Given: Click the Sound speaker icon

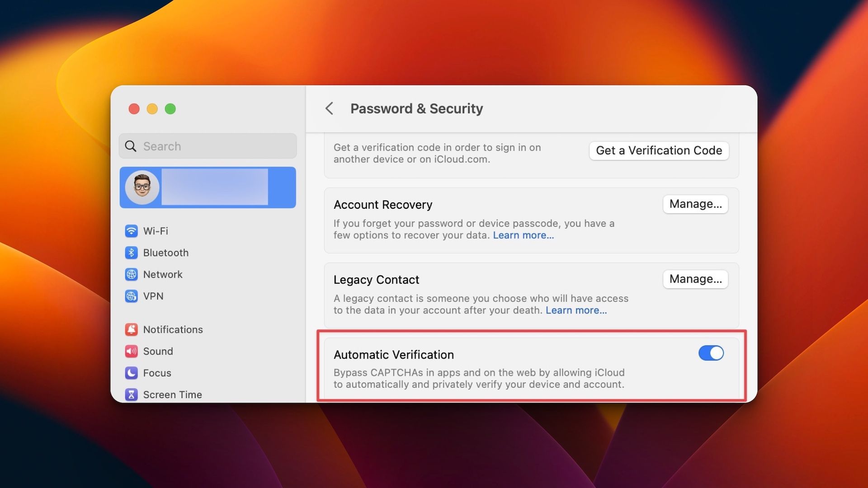Looking at the screenshot, I should 131,351.
